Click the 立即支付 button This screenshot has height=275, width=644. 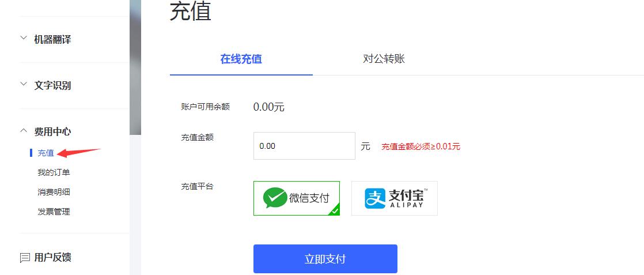click(x=325, y=259)
